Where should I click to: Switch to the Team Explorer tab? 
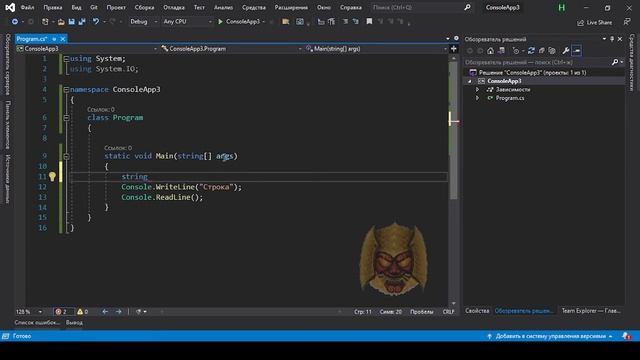click(591, 311)
